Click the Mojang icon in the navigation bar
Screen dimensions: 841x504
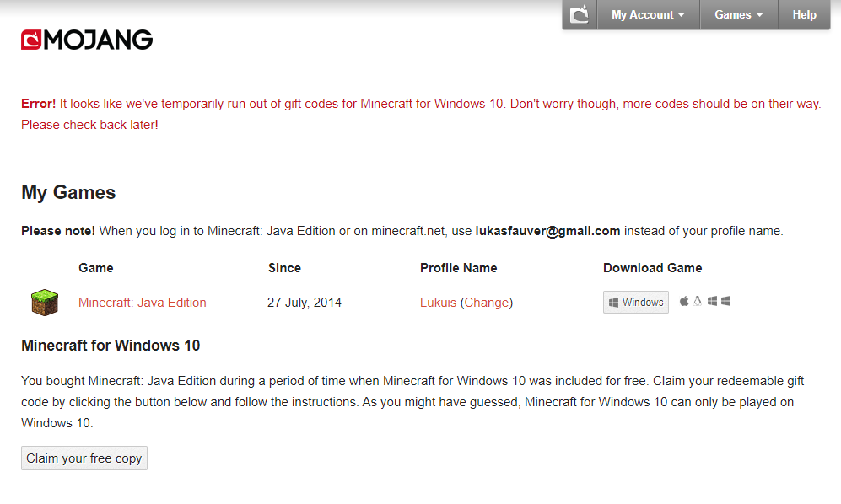[580, 14]
